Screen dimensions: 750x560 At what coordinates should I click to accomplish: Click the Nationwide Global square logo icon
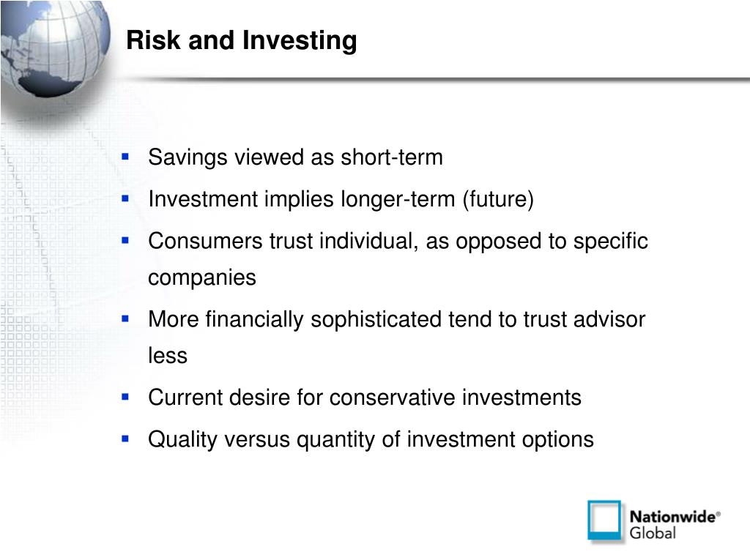[x=605, y=521]
